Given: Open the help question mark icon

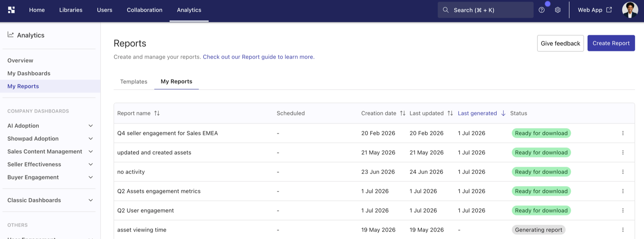Looking at the screenshot, I should pos(542,10).
